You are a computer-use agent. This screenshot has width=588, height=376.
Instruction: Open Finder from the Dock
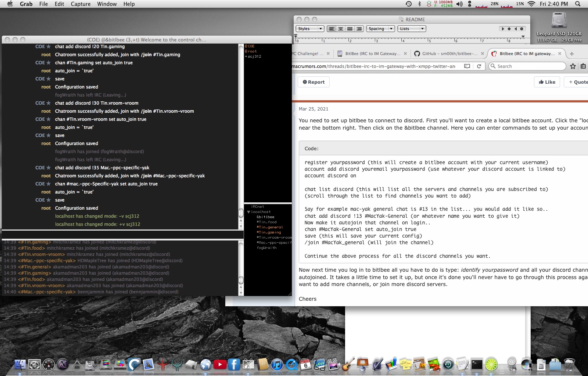coord(20,364)
